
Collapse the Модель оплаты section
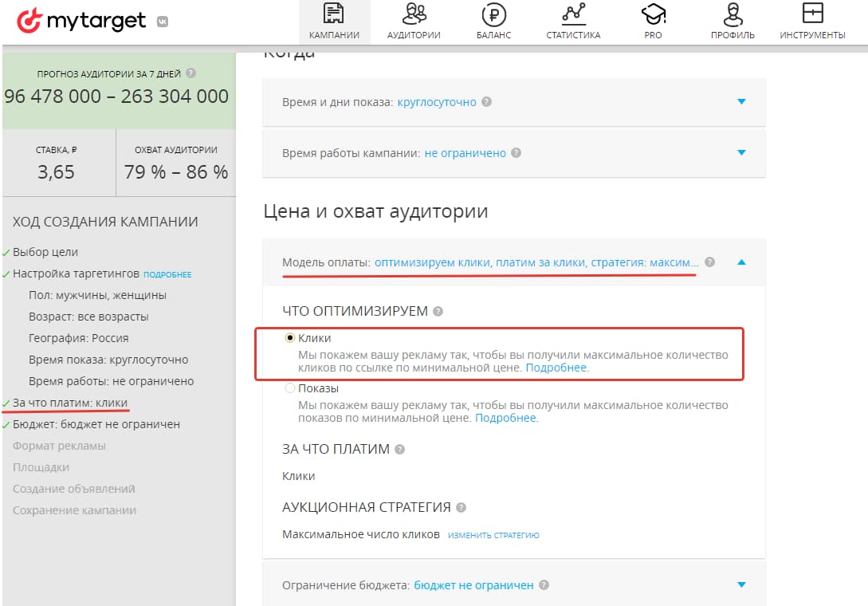click(x=741, y=260)
